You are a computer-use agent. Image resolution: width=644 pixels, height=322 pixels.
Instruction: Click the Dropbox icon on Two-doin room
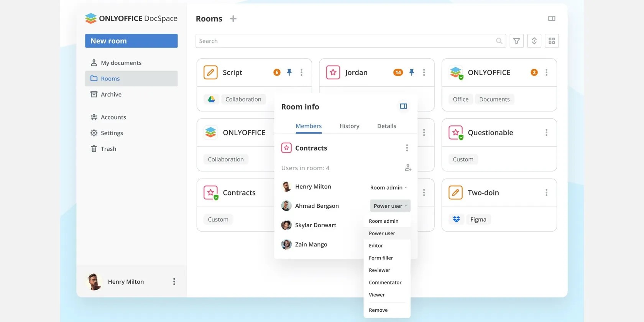click(x=456, y=219)
